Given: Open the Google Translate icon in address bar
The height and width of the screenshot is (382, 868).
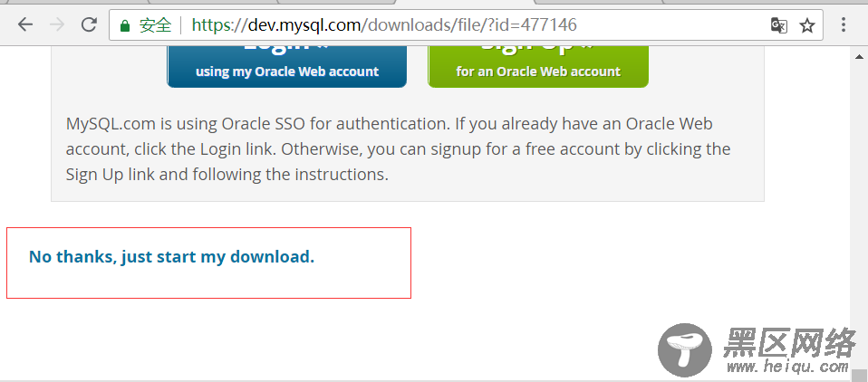Looking at the screenshot, I should [779, 24].
